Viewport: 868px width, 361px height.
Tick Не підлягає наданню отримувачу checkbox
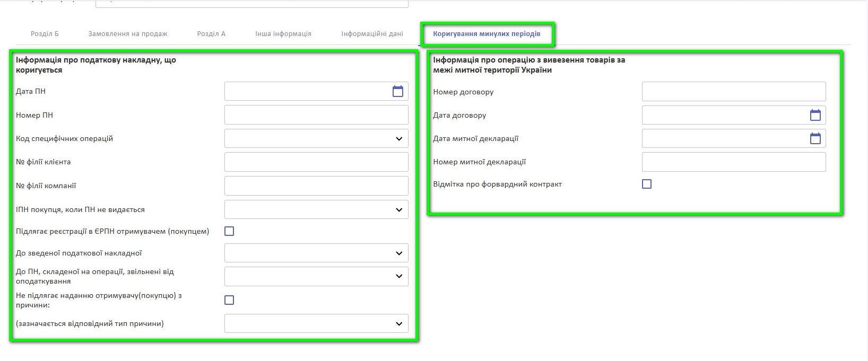coord(229,300)
